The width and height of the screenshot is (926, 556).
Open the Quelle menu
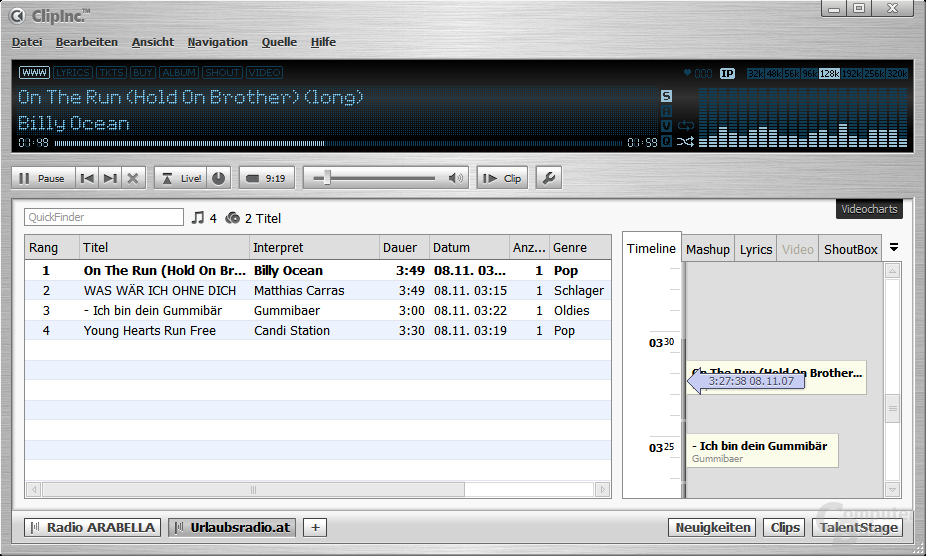tap(279, 42)
